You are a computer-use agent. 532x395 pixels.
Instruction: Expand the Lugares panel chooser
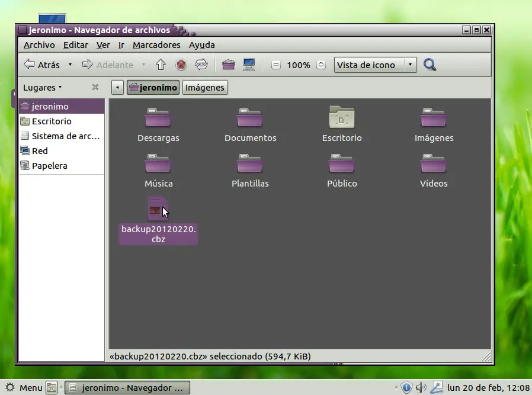[43, 88]
